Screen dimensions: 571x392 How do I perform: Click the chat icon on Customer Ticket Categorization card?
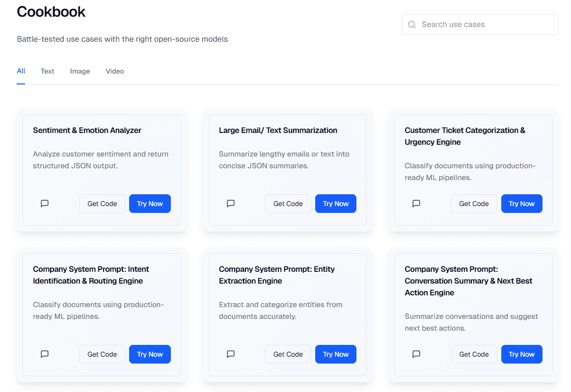[416, 204]
